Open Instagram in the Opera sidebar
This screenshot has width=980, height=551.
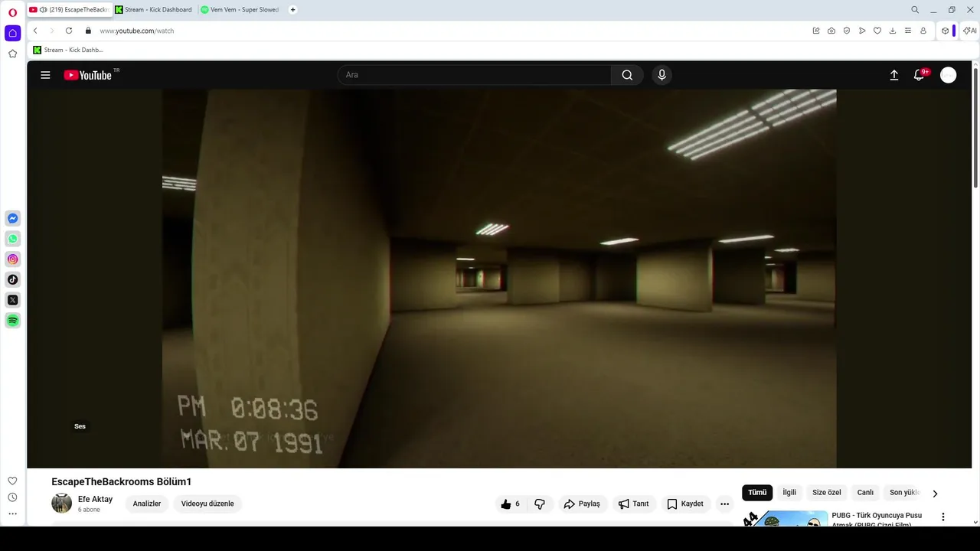tap(12, 259)
